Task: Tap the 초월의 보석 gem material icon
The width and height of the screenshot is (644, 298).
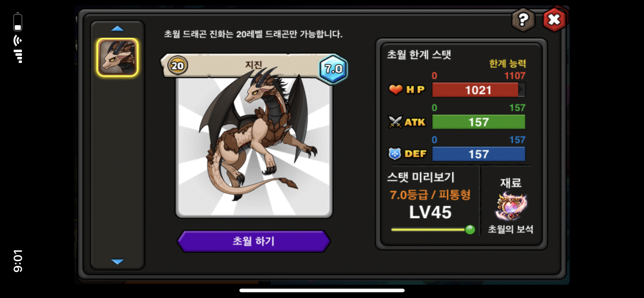Action: coord(510,206)
